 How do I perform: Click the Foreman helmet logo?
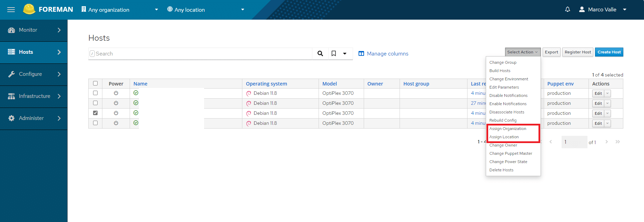(29, 9)
